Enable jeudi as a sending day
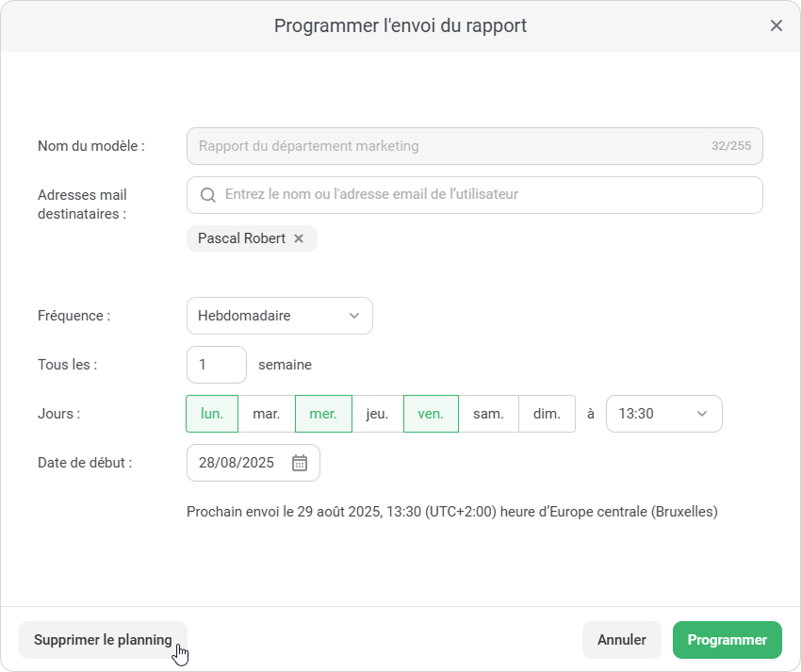 (x=378, y=414)
